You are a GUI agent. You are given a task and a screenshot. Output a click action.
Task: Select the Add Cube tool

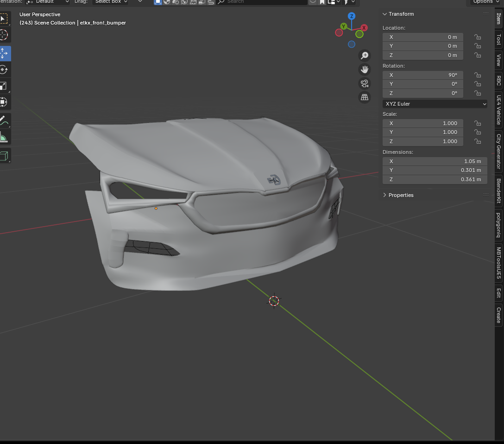(x=4, y=155)
